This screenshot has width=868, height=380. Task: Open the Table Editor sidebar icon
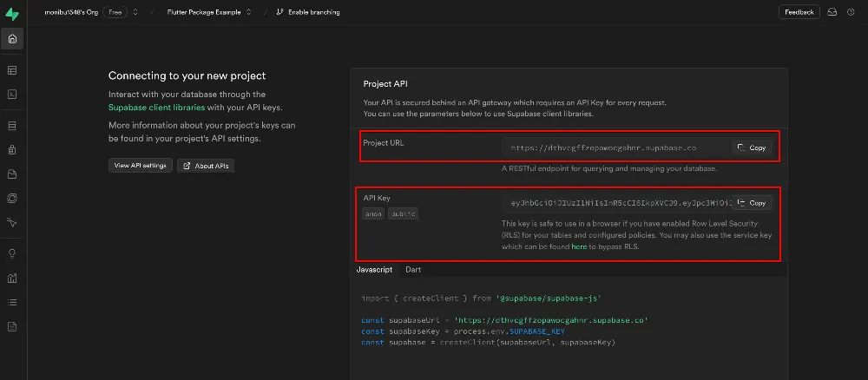(x=12, y=70)
